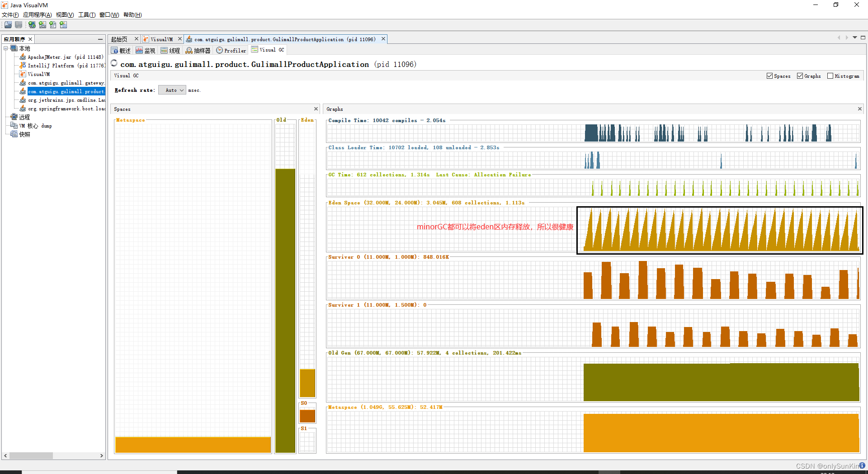
Task: Switch to the 线程 threads tab
Action: pos(170,50)
